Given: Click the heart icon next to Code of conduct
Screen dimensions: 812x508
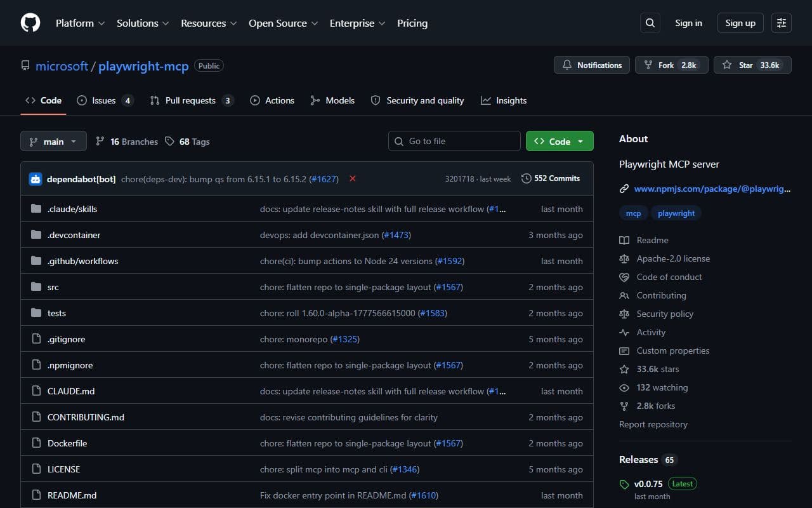Looking at the screenshot, I should point(624,277).
